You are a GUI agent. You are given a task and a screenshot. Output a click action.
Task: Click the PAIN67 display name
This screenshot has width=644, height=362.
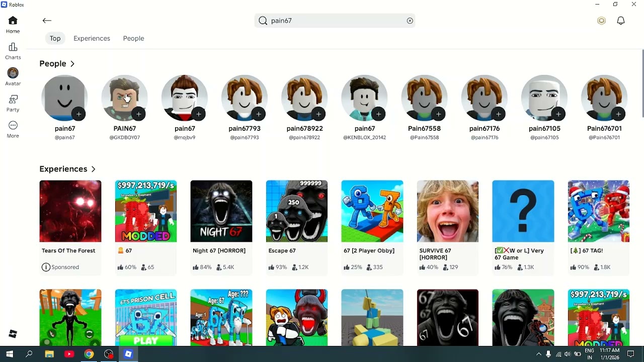(125, 129)
